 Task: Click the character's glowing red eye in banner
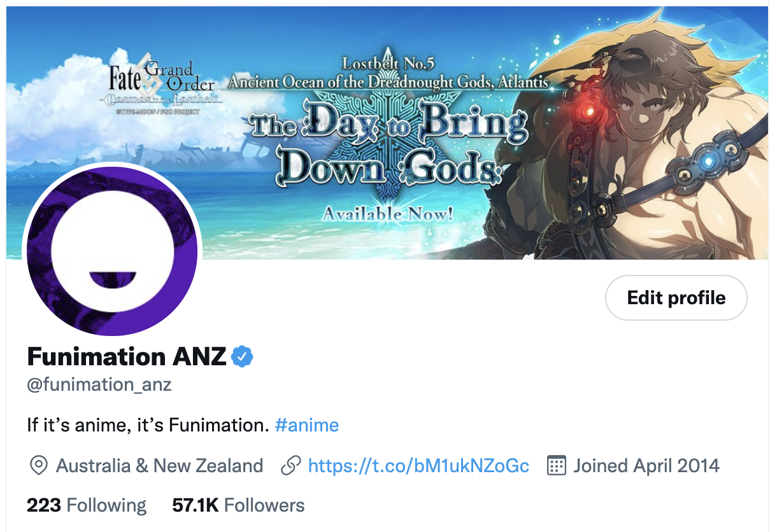coord(589,112)
